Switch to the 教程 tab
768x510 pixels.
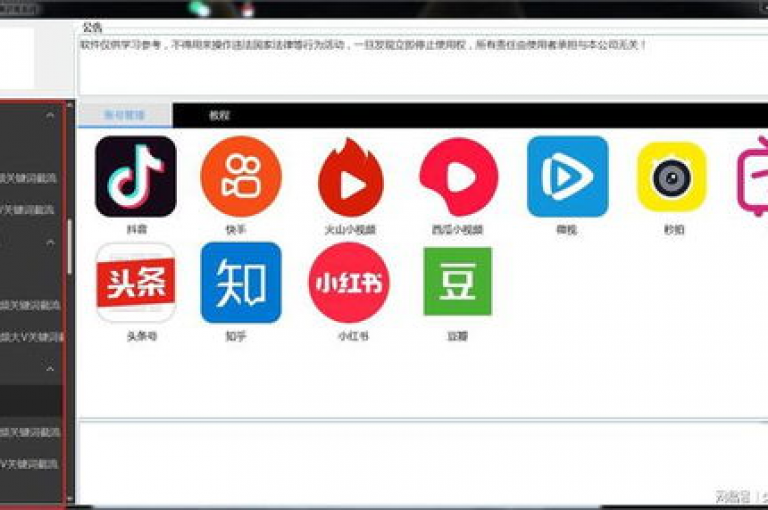219,115
